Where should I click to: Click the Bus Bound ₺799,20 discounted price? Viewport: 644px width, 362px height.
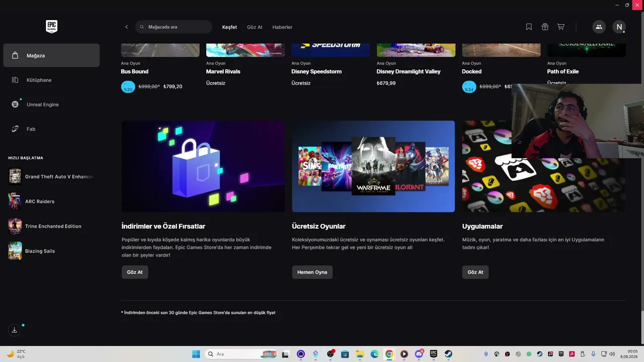tap(173, 86)
